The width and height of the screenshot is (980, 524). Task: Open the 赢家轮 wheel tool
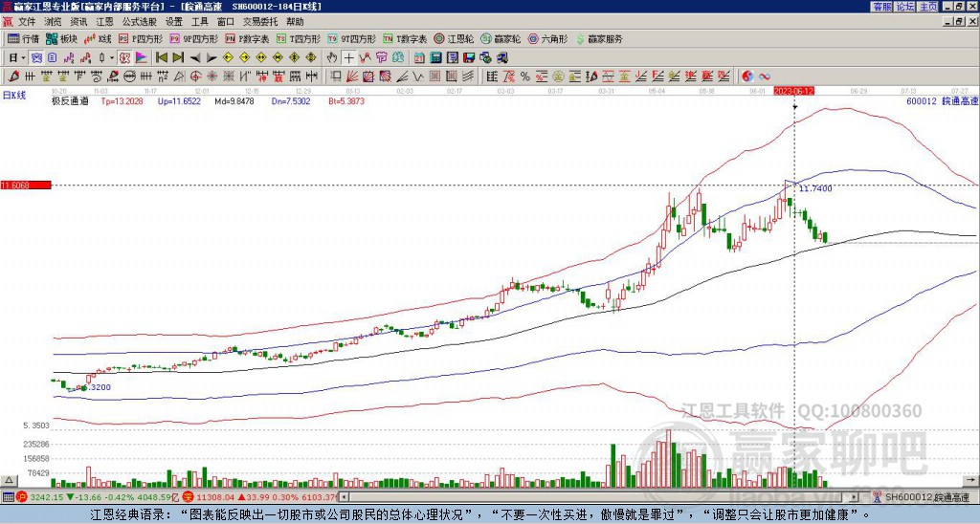[501, 38]
